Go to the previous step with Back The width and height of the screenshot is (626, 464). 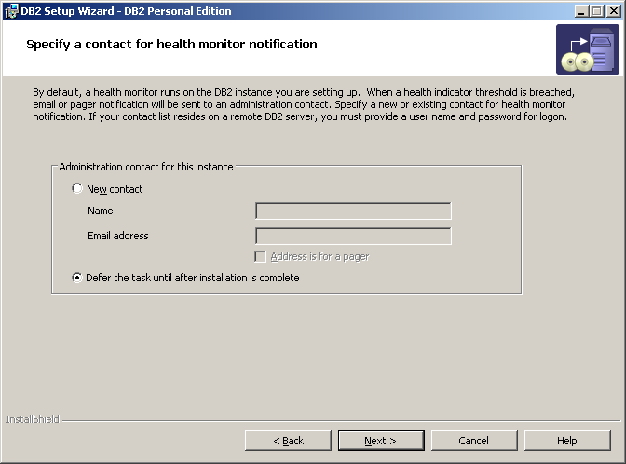(288, 440)
